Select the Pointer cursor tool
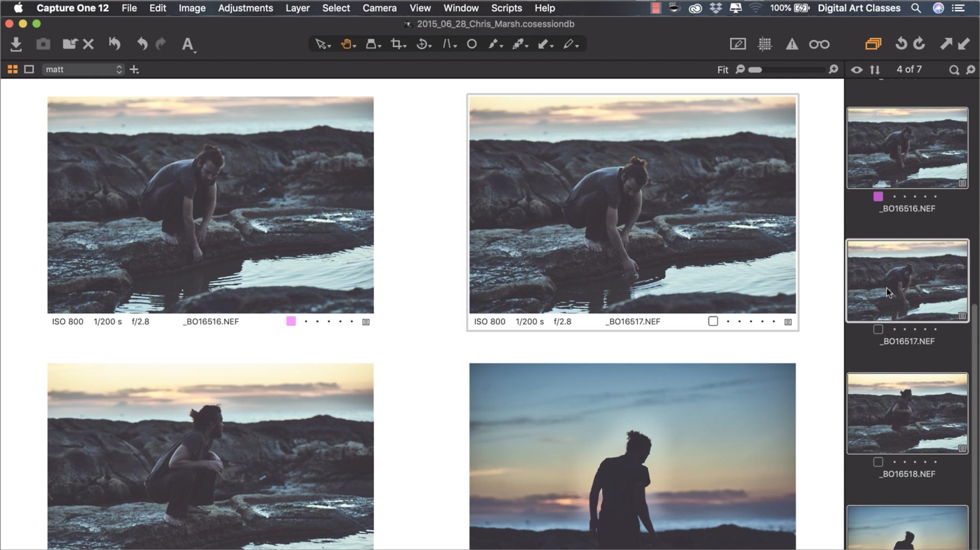 [x=322, y=44]
